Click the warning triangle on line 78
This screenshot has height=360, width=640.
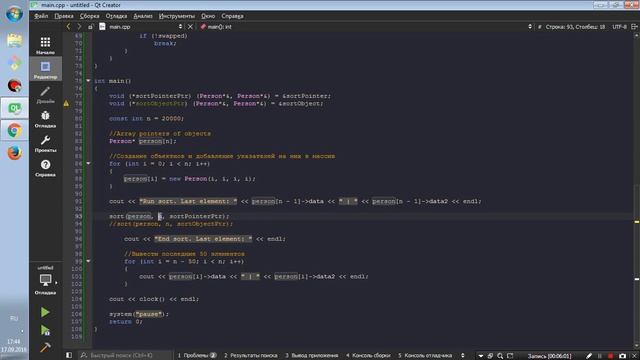66,103
